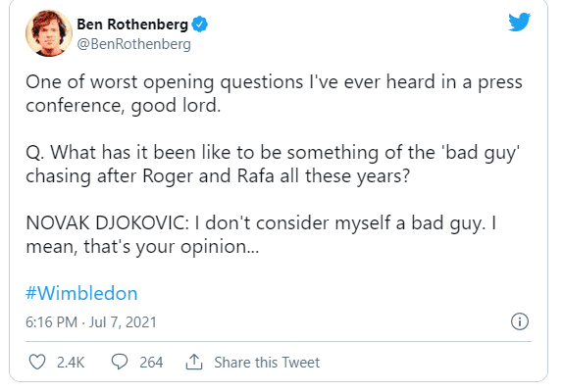The width and height of the screenshot is (563, 392).
Task: Open the Twitter bird logo link
Action: point(519,22)
